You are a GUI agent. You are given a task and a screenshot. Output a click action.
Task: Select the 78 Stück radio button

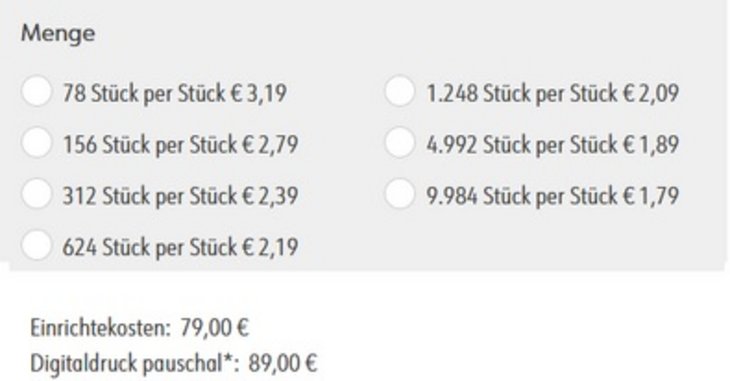coord(37,92)
